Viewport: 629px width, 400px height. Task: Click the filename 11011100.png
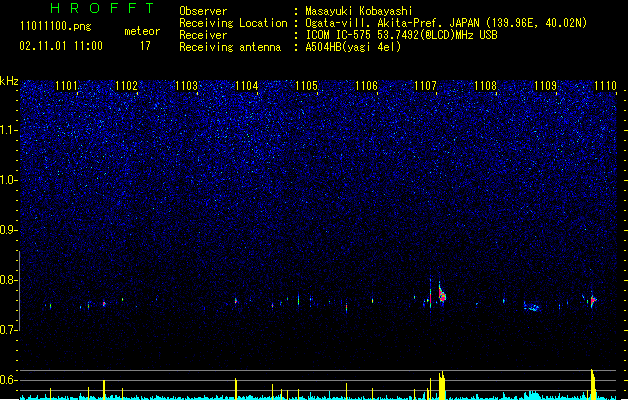56,27
